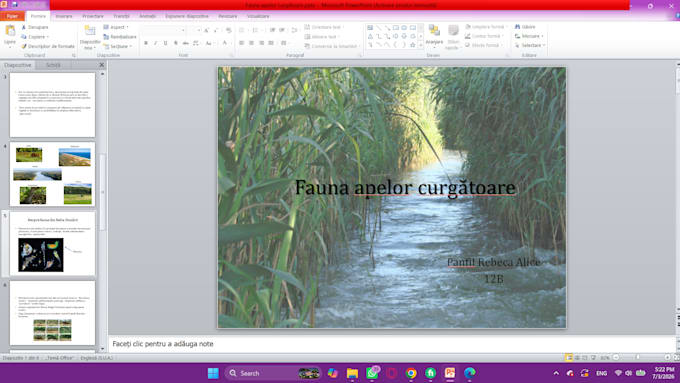Screen dimensions: 680x383
Task: Click the notes field 'Faceți clic pentru a adăuga note'
Action: (392, 344)
